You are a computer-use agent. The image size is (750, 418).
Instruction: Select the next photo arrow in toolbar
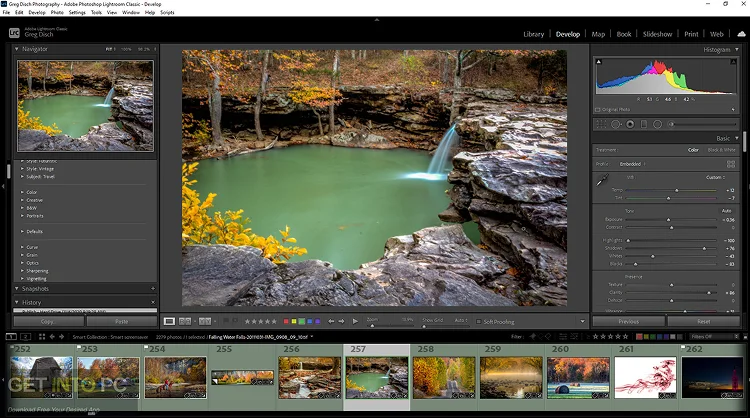[343, 321]
